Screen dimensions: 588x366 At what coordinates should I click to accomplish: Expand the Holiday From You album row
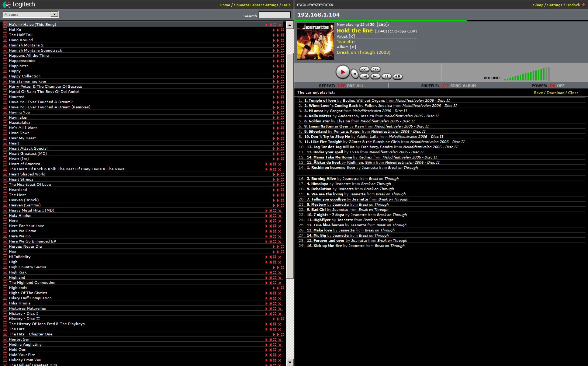[x=5, y=360]
